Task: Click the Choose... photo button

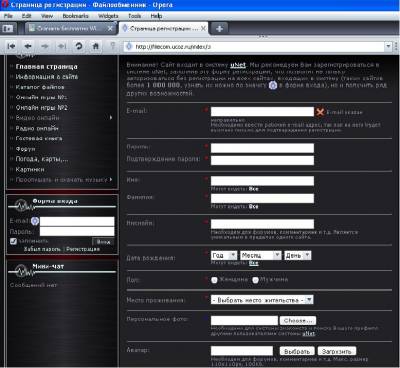Action: (298, 321)
